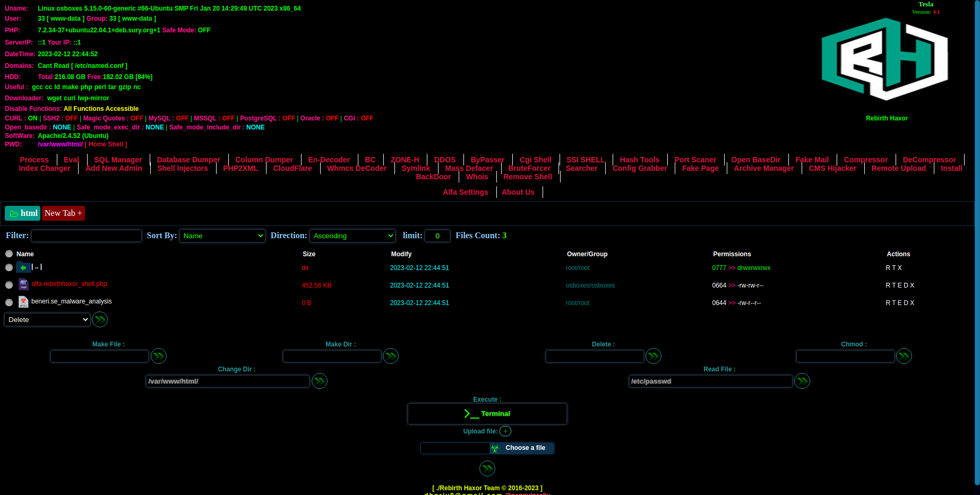Select checkbox for alfa-rebirthhaxor_shell.php
This screenshot has width=980, height=495.
click(x=9, y=285)
